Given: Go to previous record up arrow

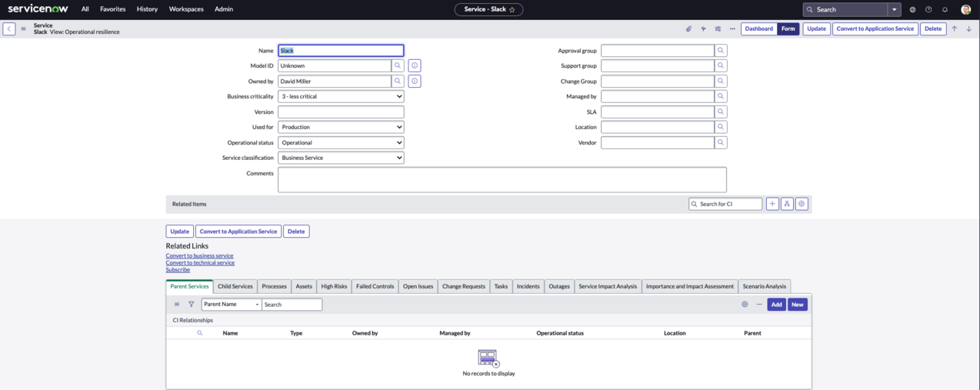Looking at the screenshot, I should 955,28.
